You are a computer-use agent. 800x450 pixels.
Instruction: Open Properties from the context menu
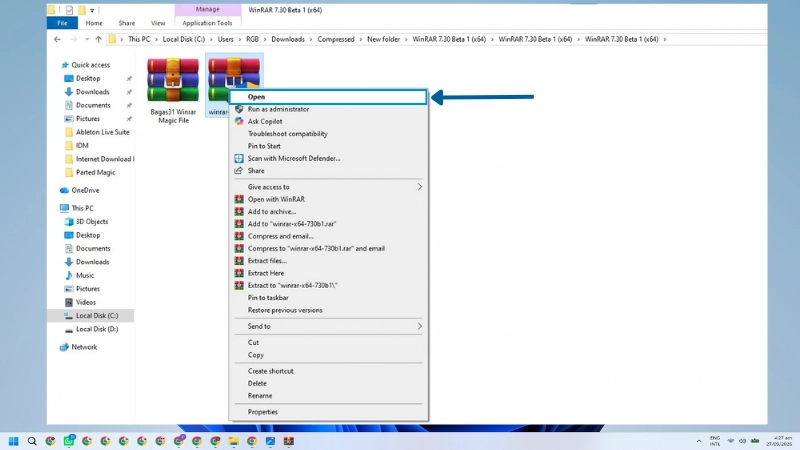pos(328,412)
